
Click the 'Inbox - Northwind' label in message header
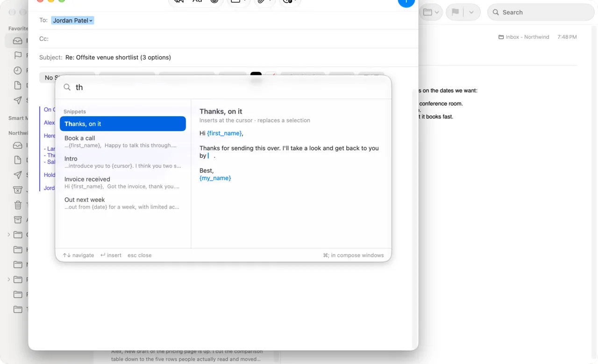pos(527,37)
